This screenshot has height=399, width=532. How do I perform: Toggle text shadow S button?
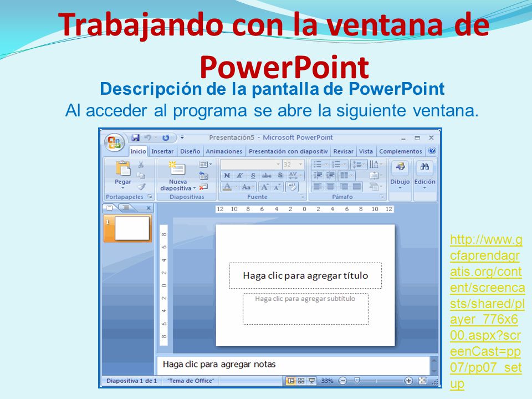[x=280, y=176]
